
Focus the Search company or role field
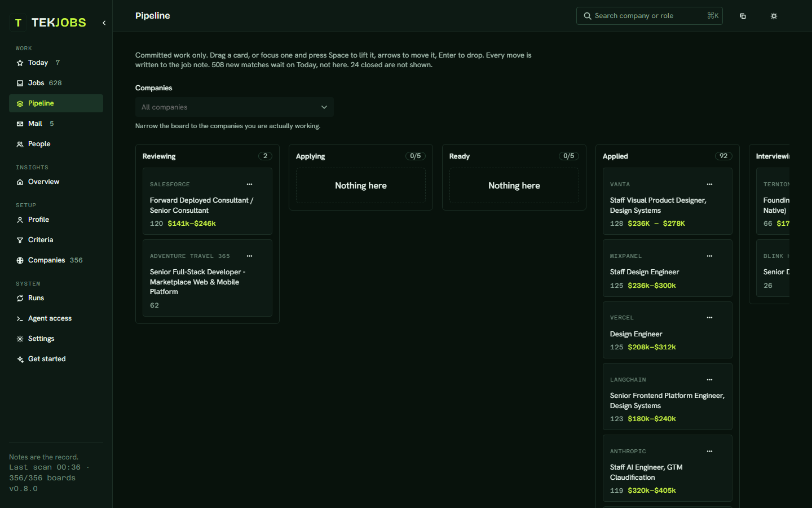coord(649,16)
